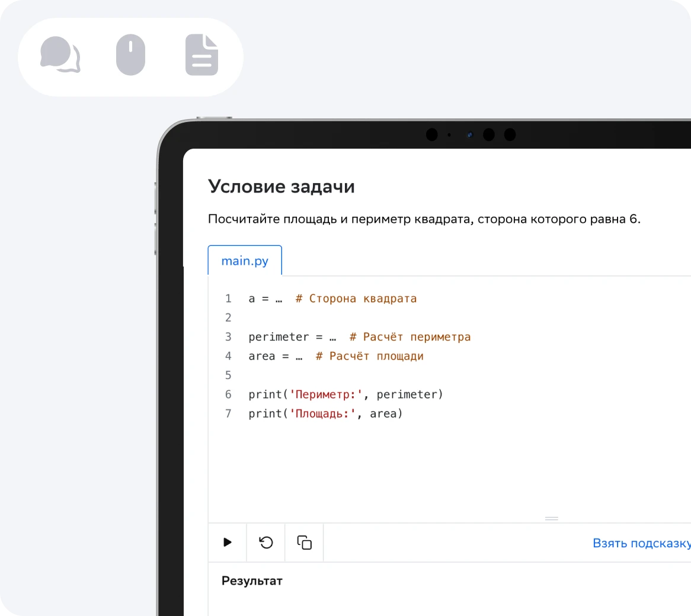The height and width of the screenshot is (616, 691).
Task: Click the 'perimeter = …' code line
Action: (292, 337)
